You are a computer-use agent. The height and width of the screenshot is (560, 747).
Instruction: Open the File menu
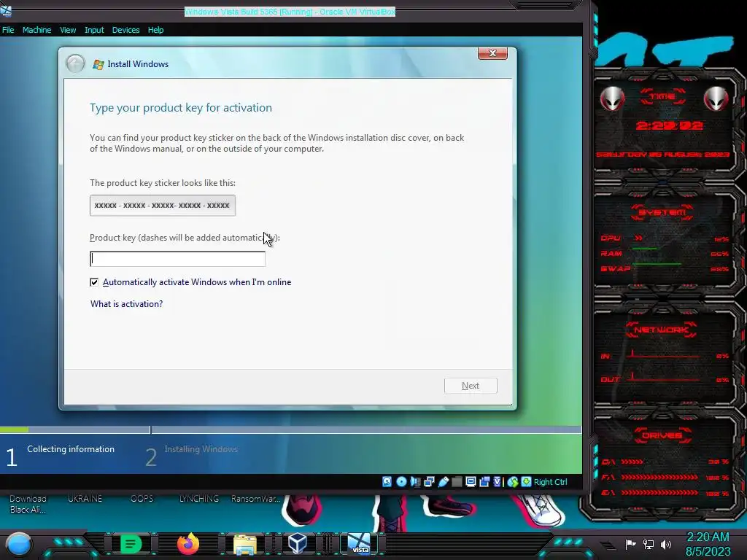[x=8, y=30]
